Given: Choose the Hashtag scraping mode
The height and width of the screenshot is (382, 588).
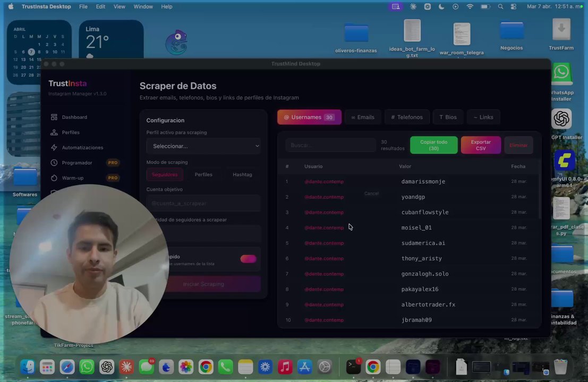Looking at the screenshot, I should (x=242, y=175).
